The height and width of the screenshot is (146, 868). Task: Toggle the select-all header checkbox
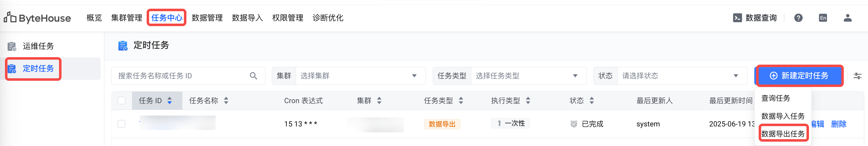122,100
